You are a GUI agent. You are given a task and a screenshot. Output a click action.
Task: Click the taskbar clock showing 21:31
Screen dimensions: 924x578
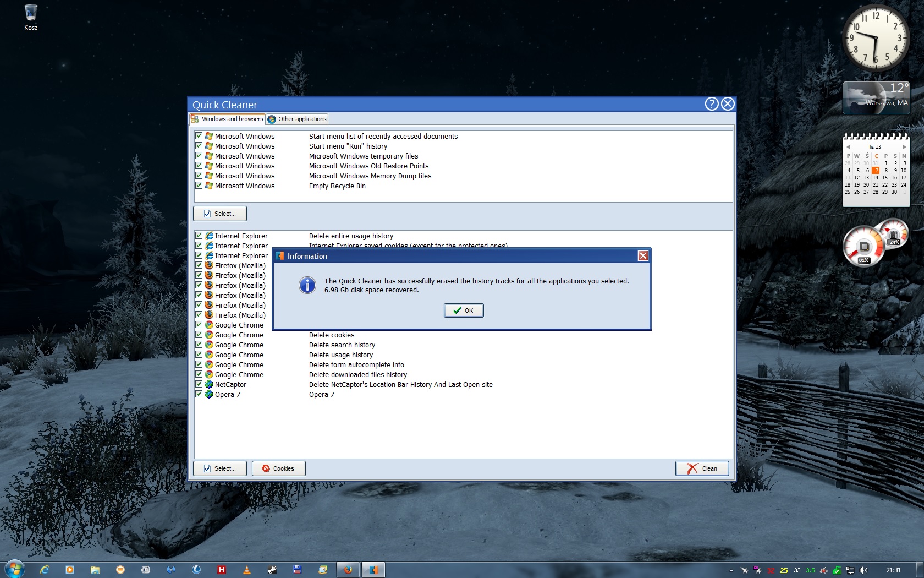click(x=894, y=570)
